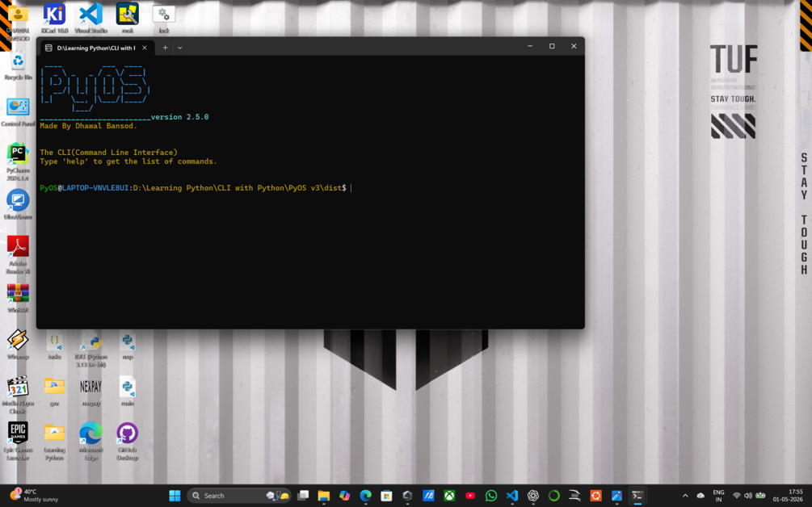Select the Media Player Classic shortcut

click(x=18, y=395)
